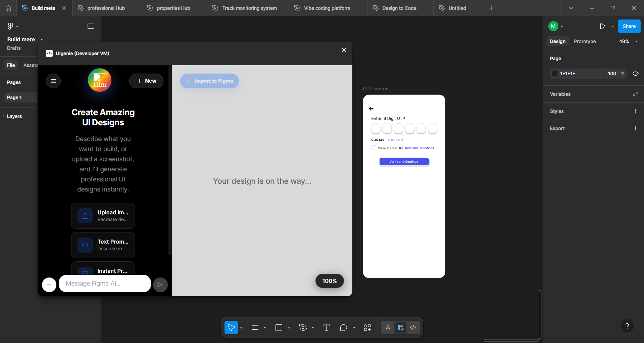Toggle sidebar panel layout icon

coord(91,26)
